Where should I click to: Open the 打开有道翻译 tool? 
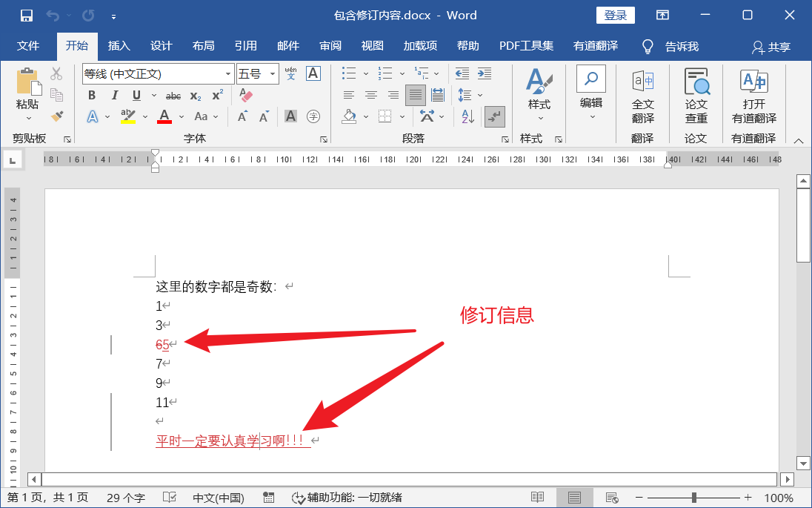pyautogui.click(x=753, y=90)
